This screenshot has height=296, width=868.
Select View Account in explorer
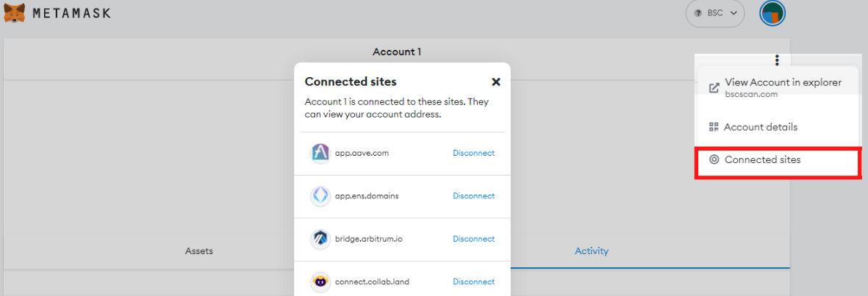pos(778,87)
